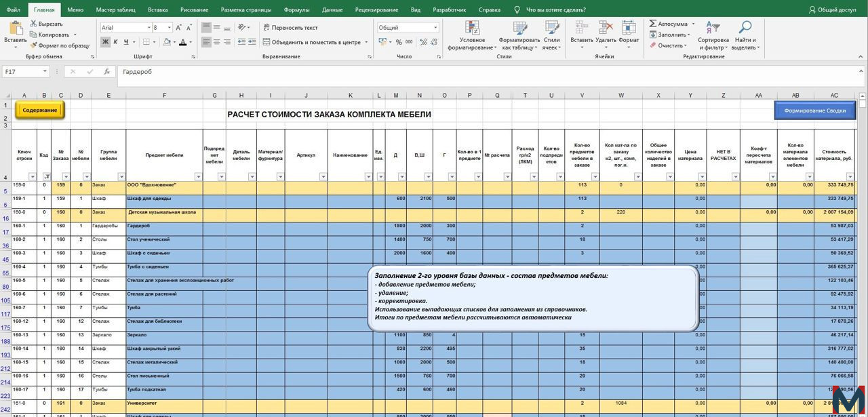This screenshot has width=868, height=417.
Task: Click the Вставить paste clipboard icon
Action: 15,28
